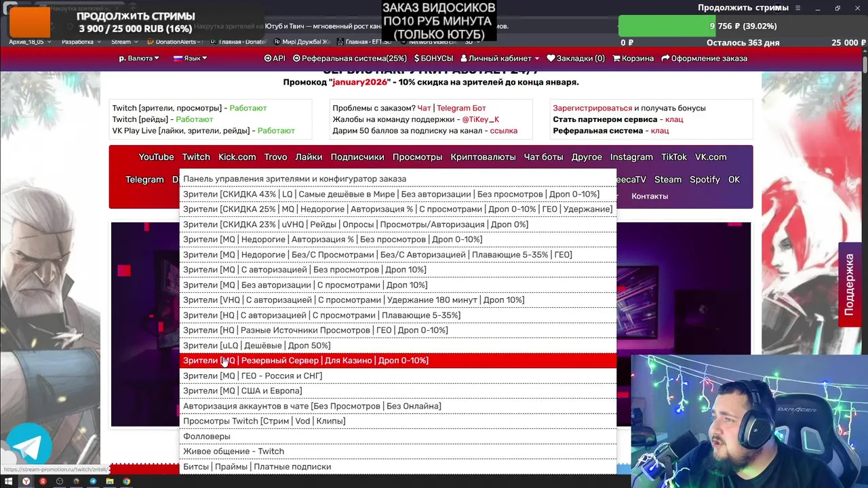
Task: Click Yandex Browser icon in taskbar
Action: tap(26, 481)
